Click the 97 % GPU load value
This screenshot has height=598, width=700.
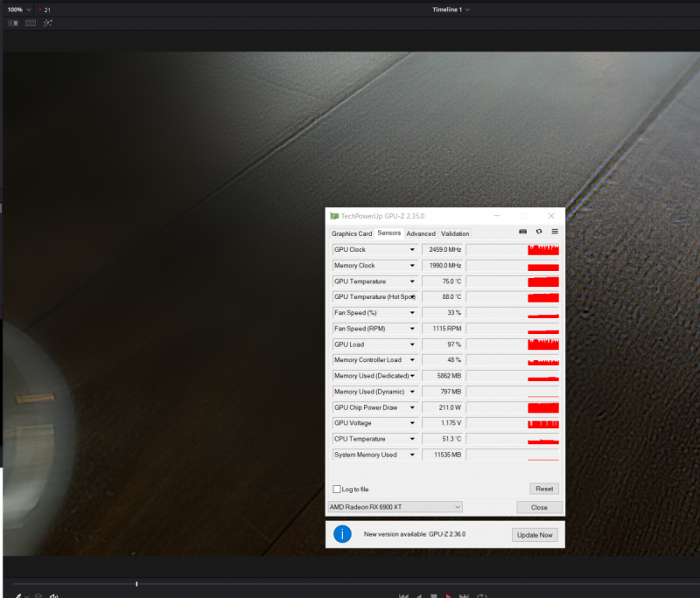tap(443, 344)
